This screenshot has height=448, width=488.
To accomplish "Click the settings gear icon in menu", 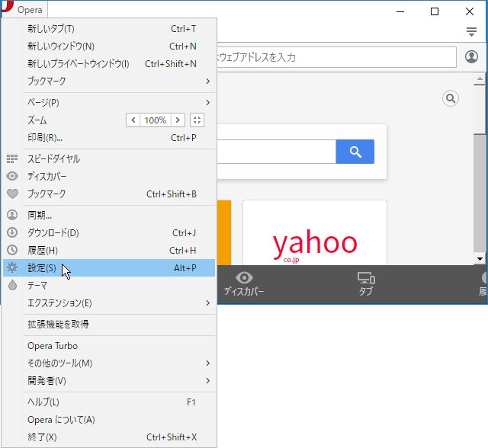I will [x=12, y=267].
